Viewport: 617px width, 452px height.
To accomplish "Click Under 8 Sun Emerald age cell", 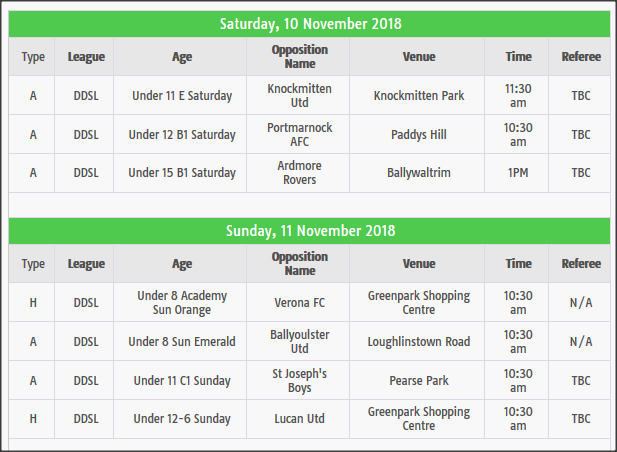I will coord(180,341).
